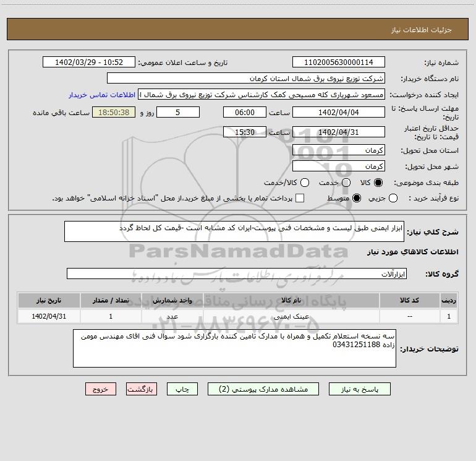Select the کالا radio button

379,183
